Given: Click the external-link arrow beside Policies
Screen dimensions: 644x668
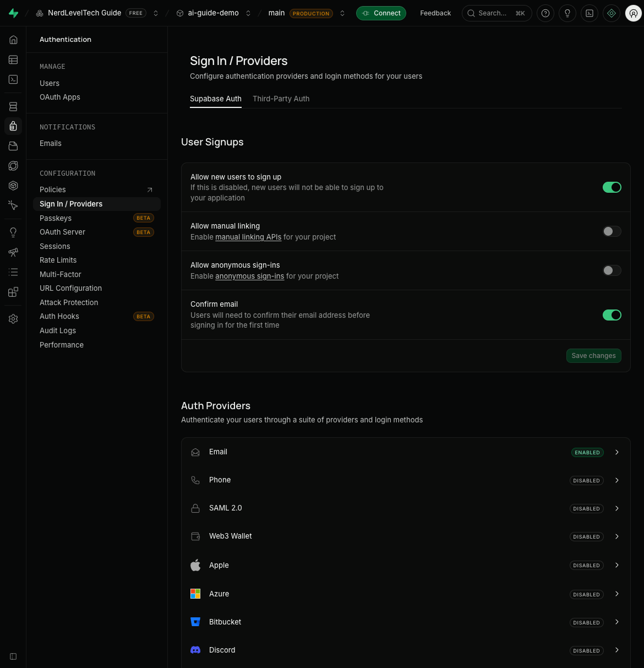Looking at the screenshot, I should tap(150, 190).
